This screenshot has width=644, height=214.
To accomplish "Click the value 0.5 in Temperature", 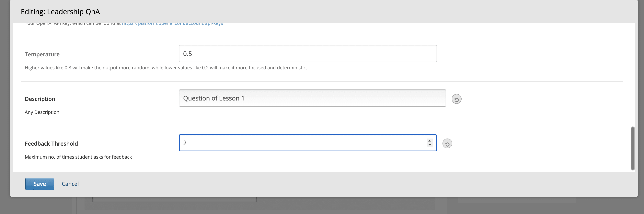I will click(188, 53).
